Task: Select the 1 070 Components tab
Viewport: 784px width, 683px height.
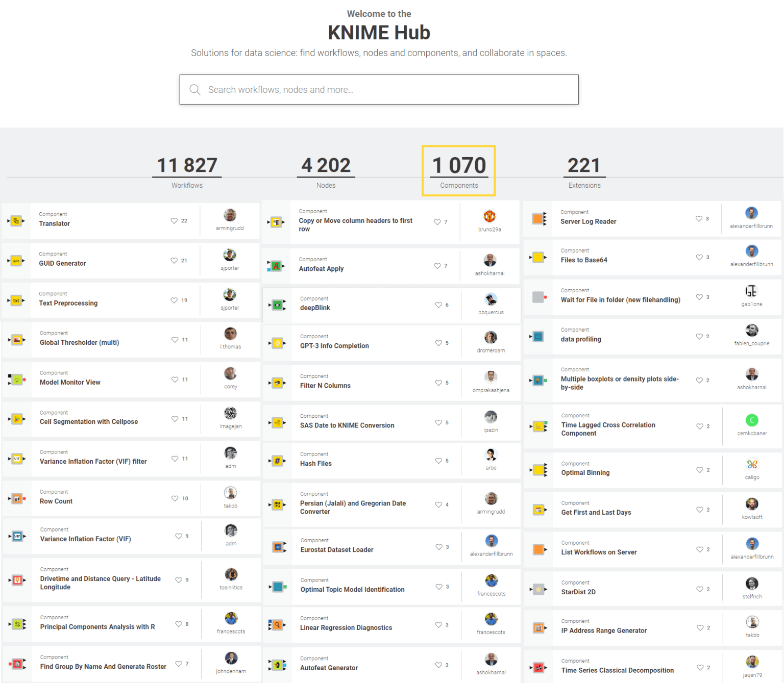Action: pos(459,172)
